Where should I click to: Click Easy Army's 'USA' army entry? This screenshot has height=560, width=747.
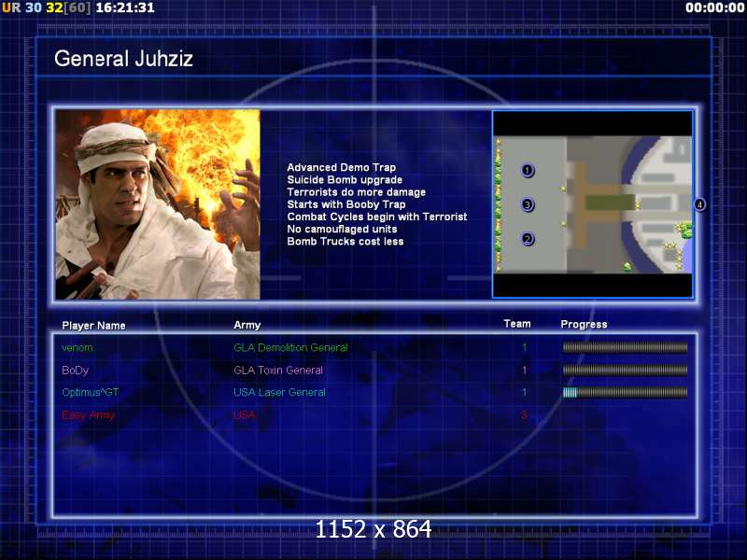click(245, 414)
